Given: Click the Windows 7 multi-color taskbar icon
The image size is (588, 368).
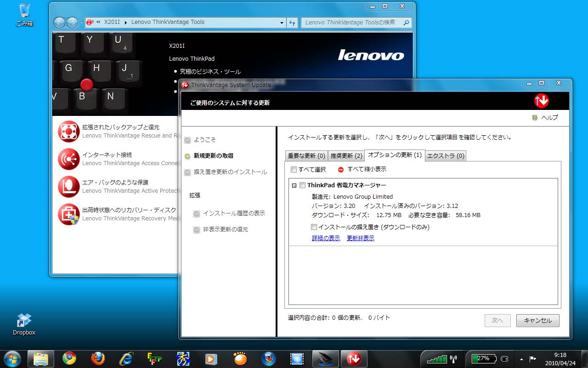Looking at the screenshot, I should tap(269, 358).
